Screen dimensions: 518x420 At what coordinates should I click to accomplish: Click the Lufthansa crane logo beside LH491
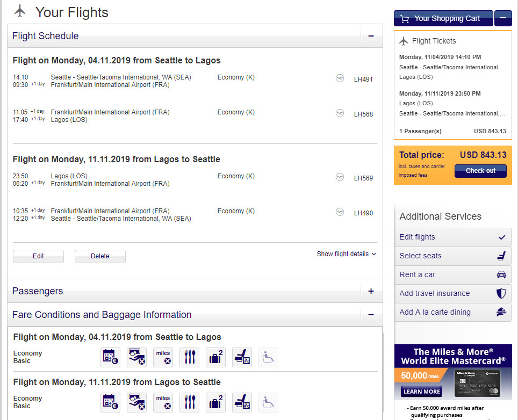(x=340, y=78)
